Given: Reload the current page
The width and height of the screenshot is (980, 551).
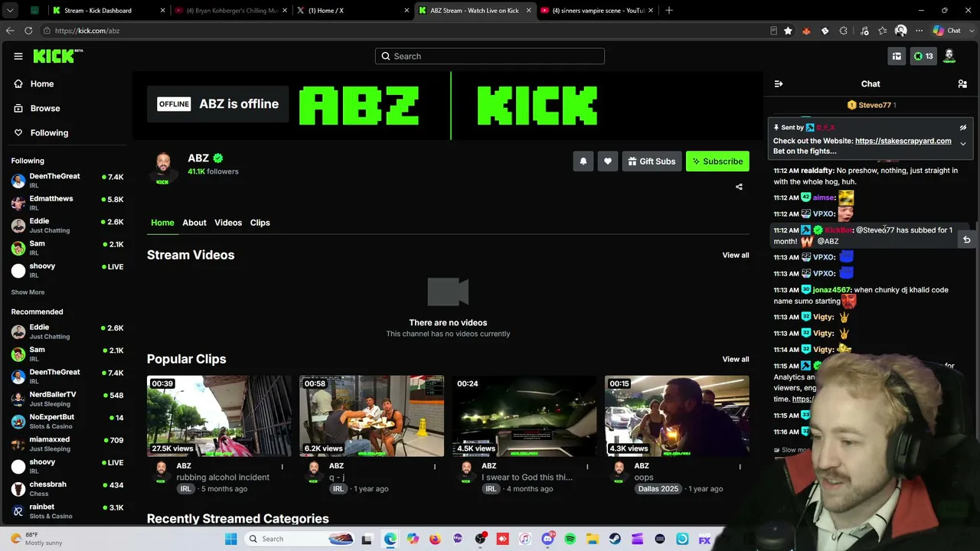Looking at the screenshot, I should pos(28,31).
